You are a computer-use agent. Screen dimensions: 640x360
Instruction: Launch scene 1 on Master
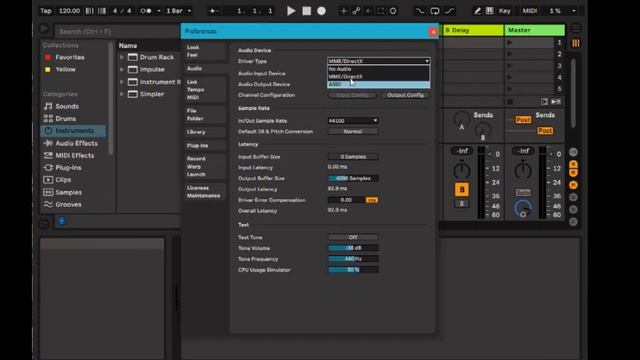click(x=509, y=42)
